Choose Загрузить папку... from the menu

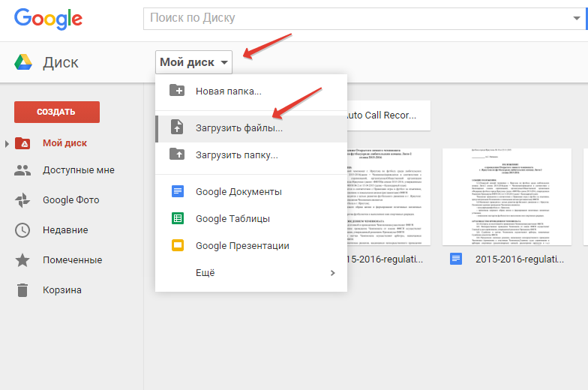click(251, 155)
